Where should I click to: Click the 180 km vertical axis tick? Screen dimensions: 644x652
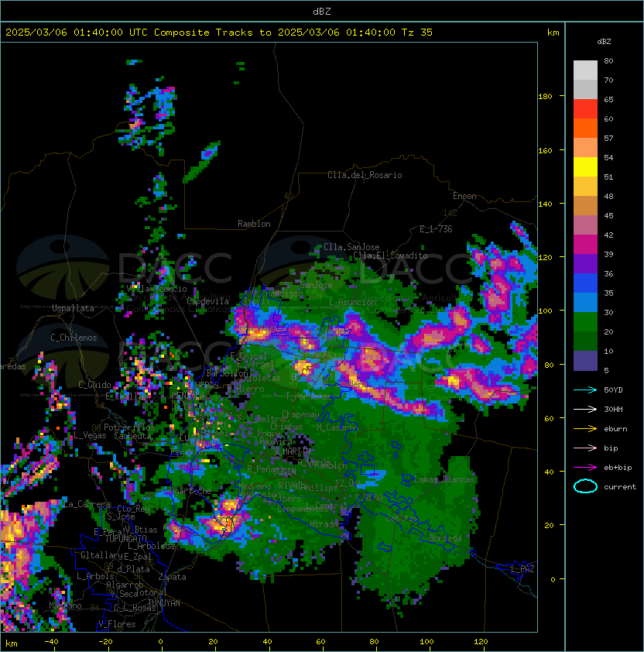(x=545, y=97)
